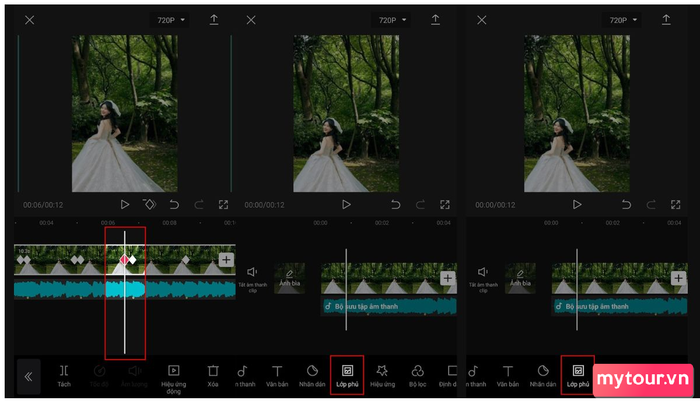This screenshot has height=405, width=700.
Task: Tap the export arrow in the right panel
Action: click(x=666, y=20)
